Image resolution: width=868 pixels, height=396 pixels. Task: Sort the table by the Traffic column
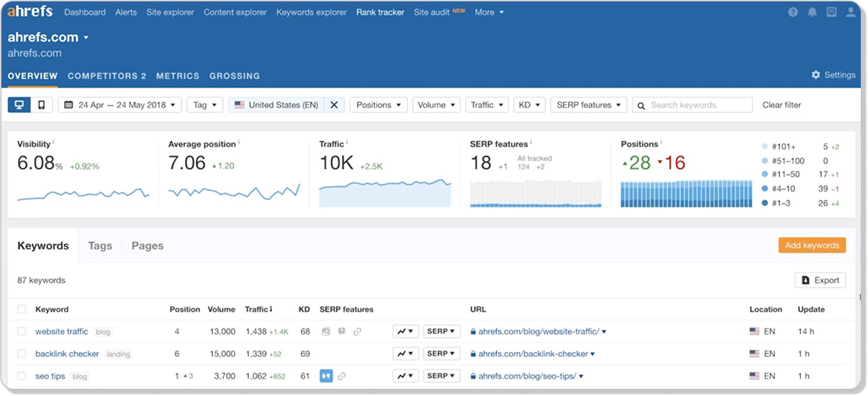click(259, 310)
